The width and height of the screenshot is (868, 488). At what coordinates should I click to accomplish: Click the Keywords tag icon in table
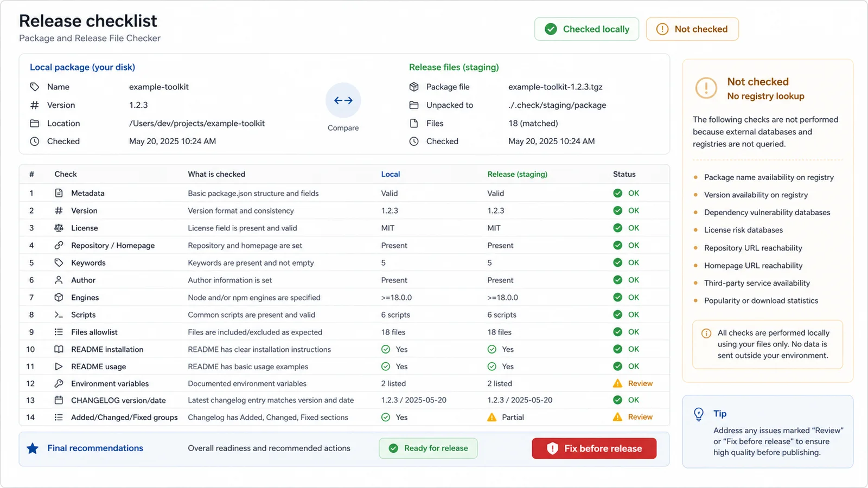(59, 262)
